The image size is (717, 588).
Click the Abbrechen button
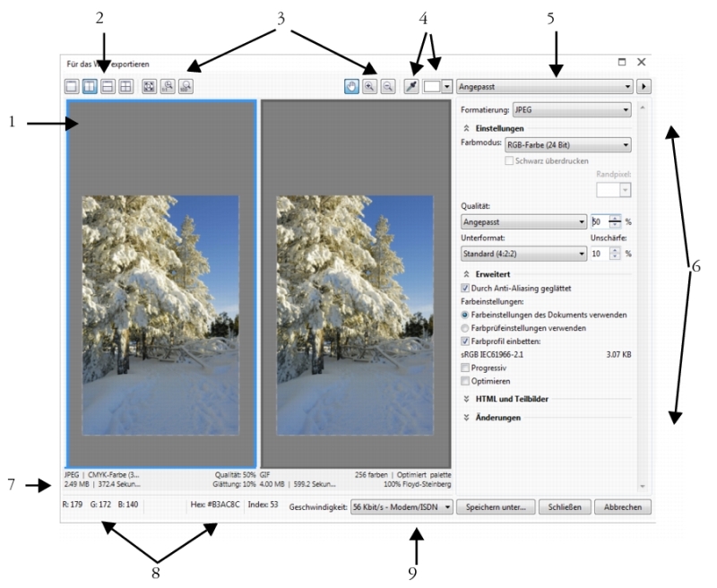622,507
